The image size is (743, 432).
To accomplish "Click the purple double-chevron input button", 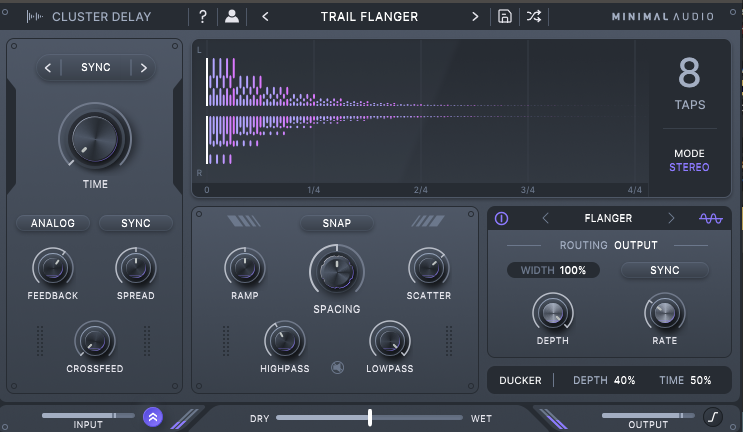I will [154, 417].
